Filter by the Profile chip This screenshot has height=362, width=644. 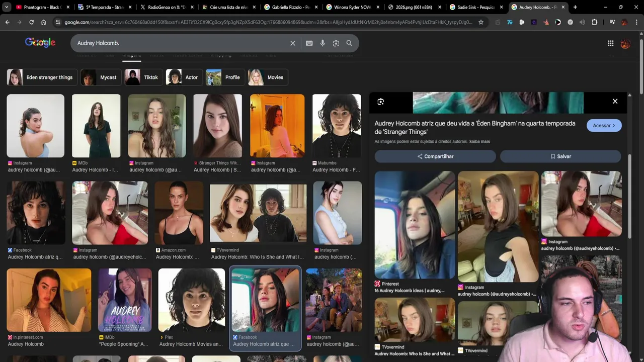pos(225,77)
